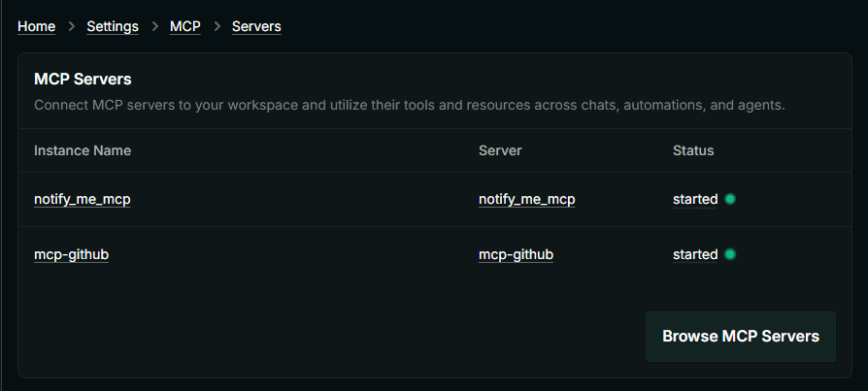The image size is (868, 391).
Task: Click chevron between MCP and Servers
Action: click(x=217, y=26)
